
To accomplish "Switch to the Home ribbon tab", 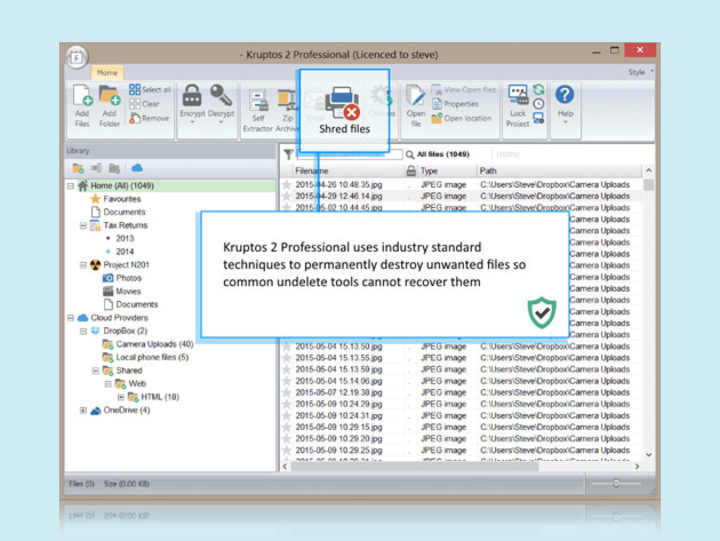I will point(107,72).
